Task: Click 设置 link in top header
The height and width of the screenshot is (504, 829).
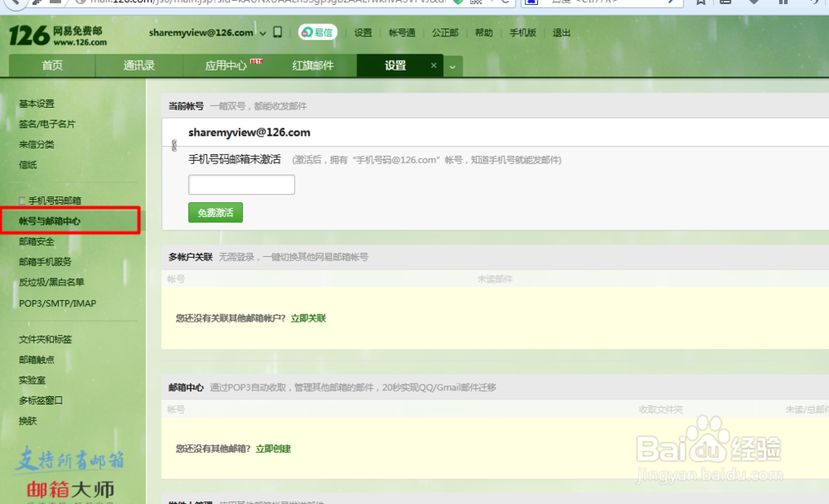Action: click(x=363, y=33)
